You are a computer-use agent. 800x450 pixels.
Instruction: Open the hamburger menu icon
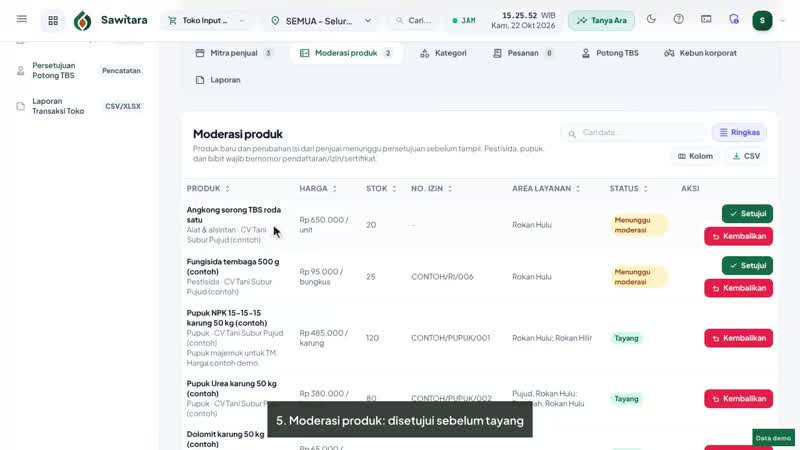pos(21,19)
